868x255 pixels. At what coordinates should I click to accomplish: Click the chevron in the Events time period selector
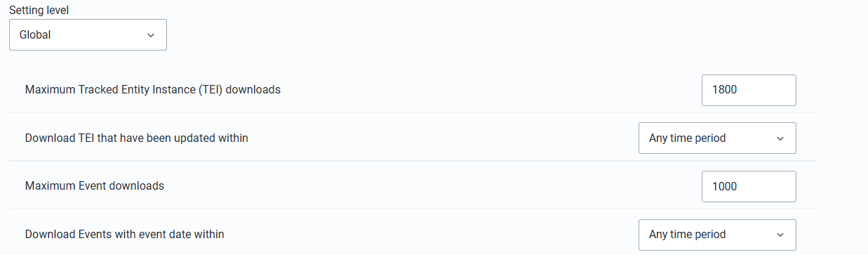point(780,235)
